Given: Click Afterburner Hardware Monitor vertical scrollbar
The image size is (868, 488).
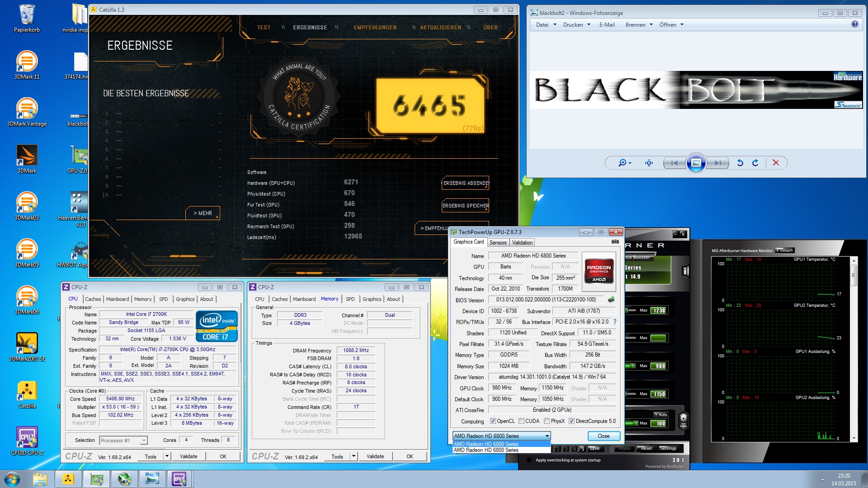Looking at the screenshot, I should point(854,349).
